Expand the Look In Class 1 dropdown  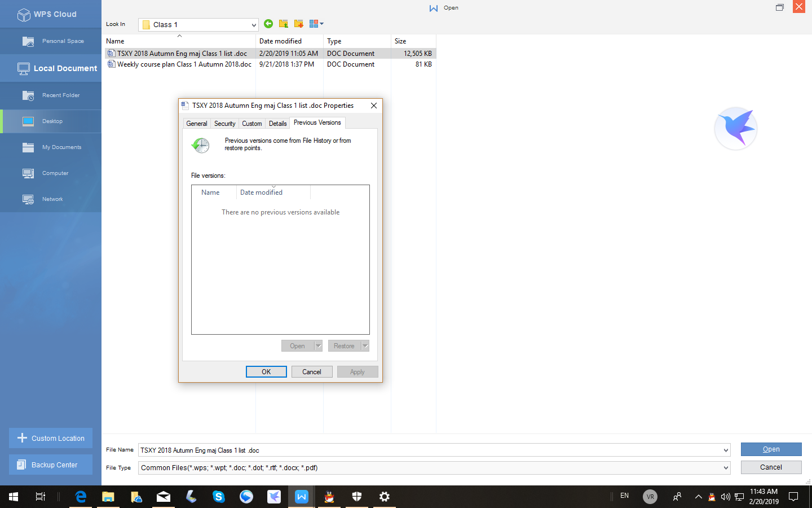tap(254, 25)
